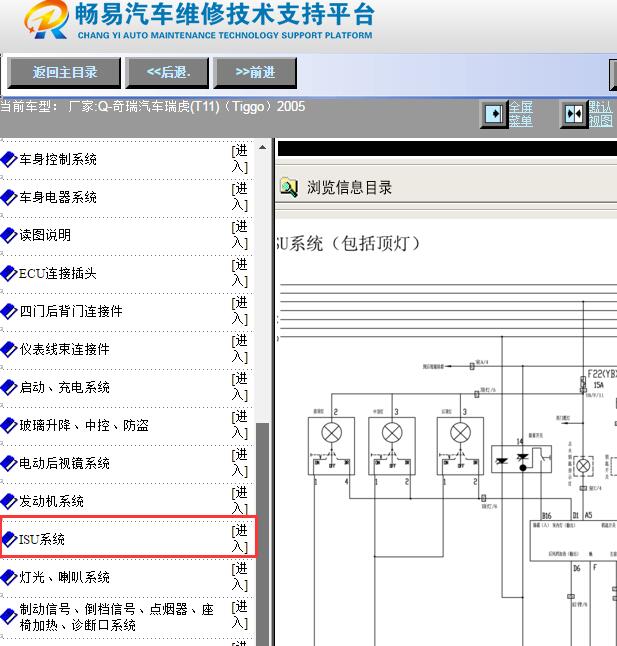The height and width of the screenshot is (646, 617).
Task: Click the 系统（包括顶灯）diagram title
Action: click(x=348, y=243)
